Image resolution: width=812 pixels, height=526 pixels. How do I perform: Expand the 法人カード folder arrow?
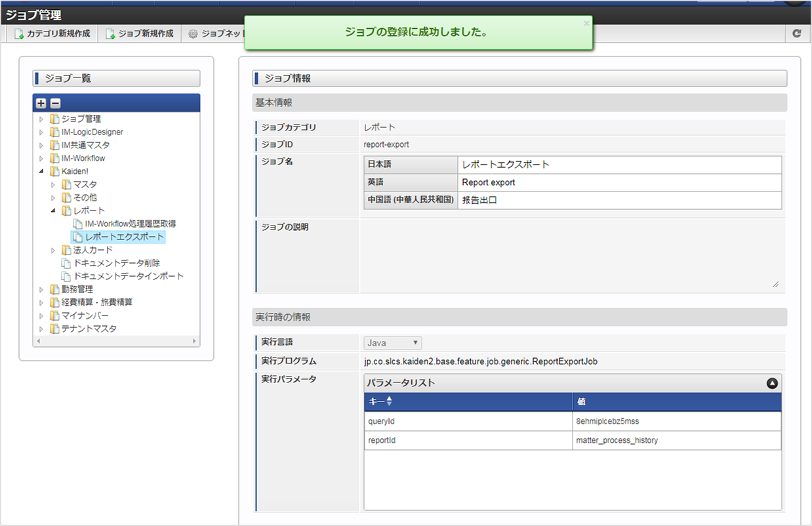(x=53, y=250)
